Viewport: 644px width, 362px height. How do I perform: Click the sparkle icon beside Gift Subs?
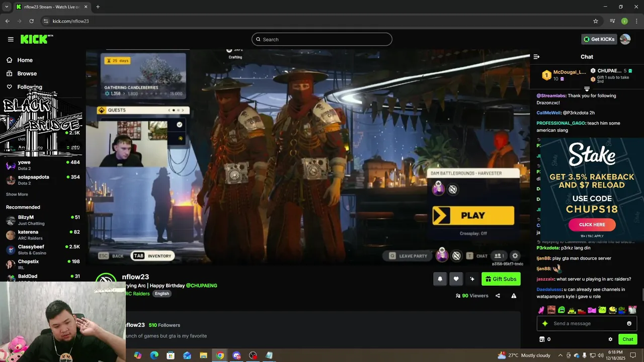[x=472, y=279]
